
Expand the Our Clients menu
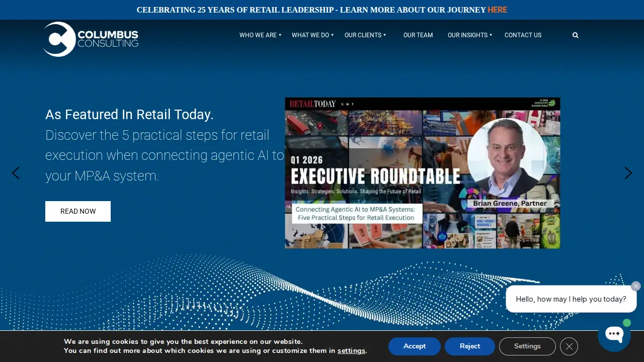[x=365, y=35]
